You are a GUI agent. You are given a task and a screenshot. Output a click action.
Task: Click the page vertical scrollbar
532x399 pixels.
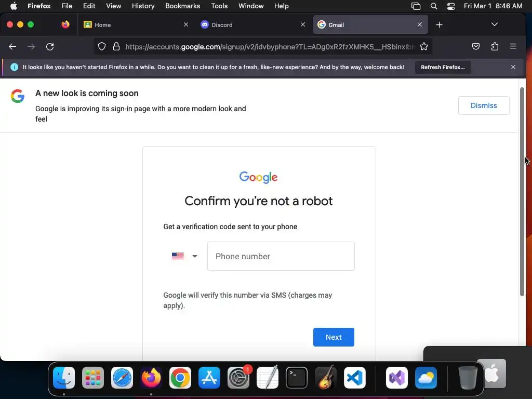coord(522,192)
